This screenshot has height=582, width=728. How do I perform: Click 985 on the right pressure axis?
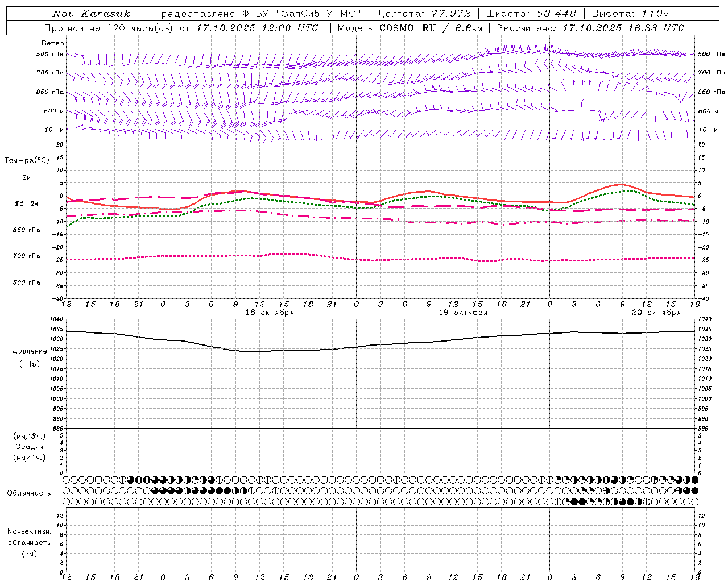coord(704,429)
